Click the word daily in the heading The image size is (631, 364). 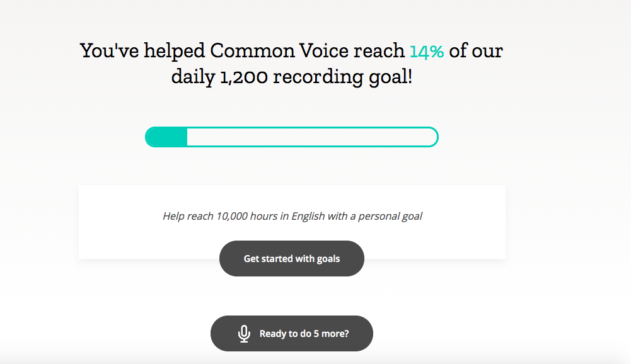point(193,78)
